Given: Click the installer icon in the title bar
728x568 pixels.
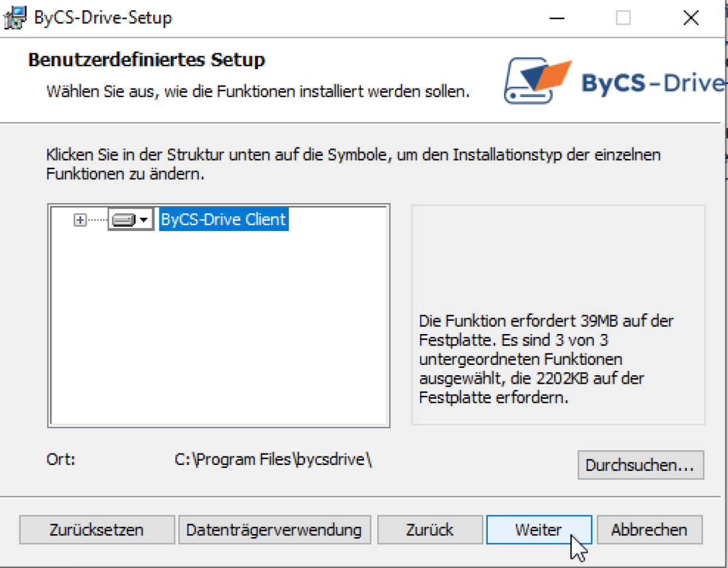Looking at the screenshot, I should 15,18.
